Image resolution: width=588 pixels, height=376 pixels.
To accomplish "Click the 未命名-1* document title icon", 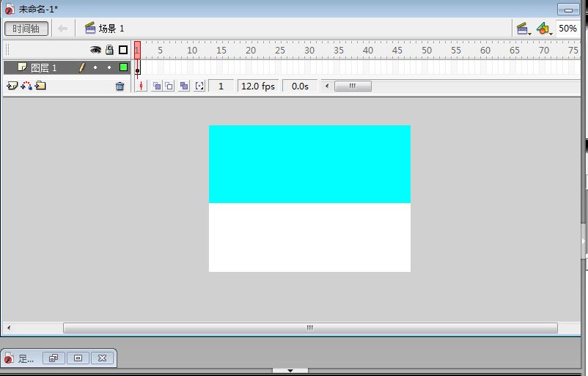I will coord(10,10).
